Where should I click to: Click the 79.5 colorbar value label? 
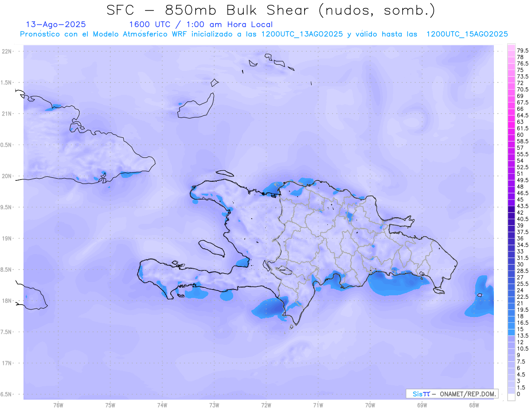point(523,51)
